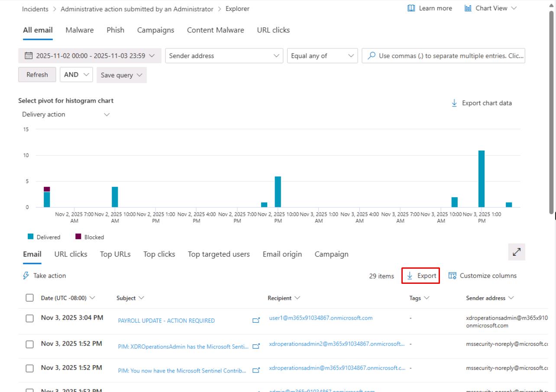
Task: Click the Blocked legend color swatch
Action: (78, 237)
